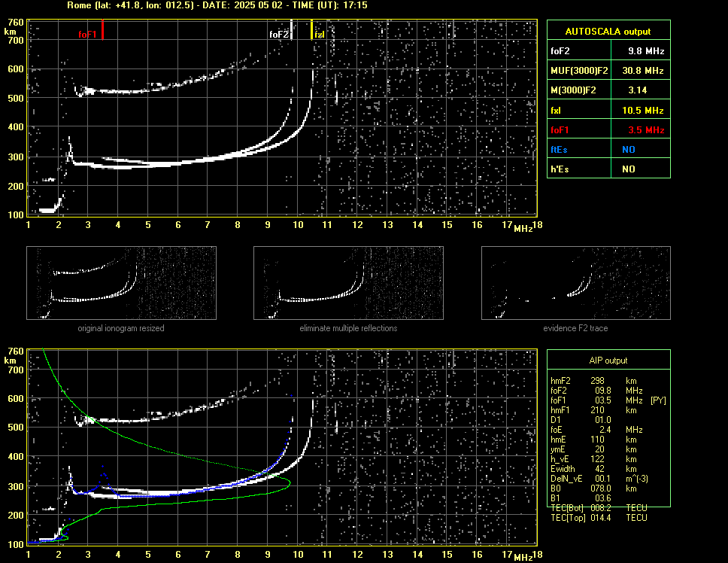Select the fxI value 10.5 MHz
Viewport: 728px width, 563px height.
point(643,111)
